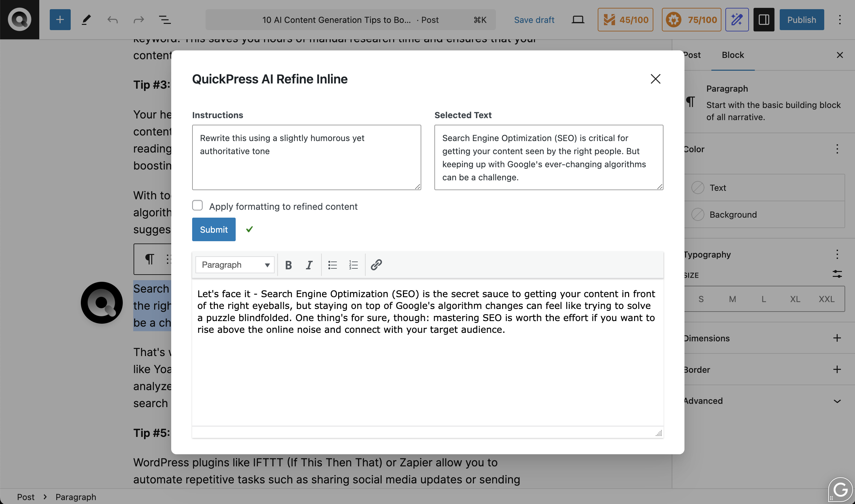The width and height of the screenshot is (855, 504).
Task: Set custom size via slider icon
Action: click(837, 274)
